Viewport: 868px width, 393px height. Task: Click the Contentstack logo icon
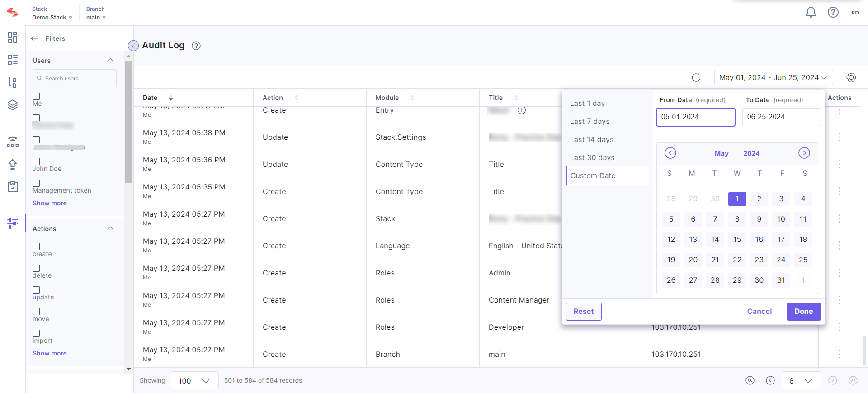click(x=13, y=13)
